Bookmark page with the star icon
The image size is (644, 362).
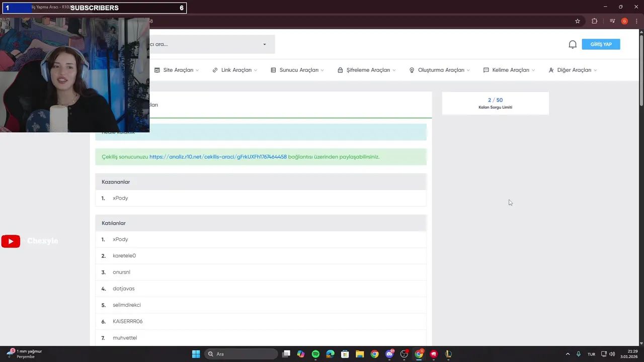578,21
